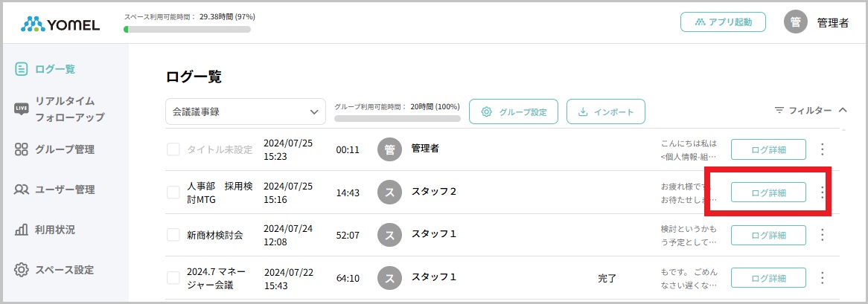Click the スペース利用可能時間 progress bar

click(x=187, y=29)
